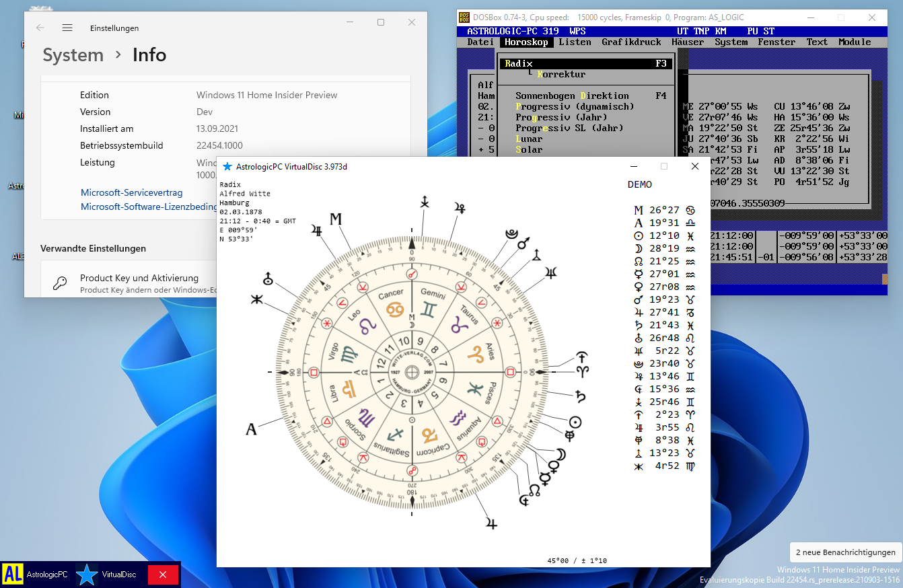The image size is (903, 588).
Task: Click the Gemini glyph on the chart wheel
Action: (x=429, y=309)
